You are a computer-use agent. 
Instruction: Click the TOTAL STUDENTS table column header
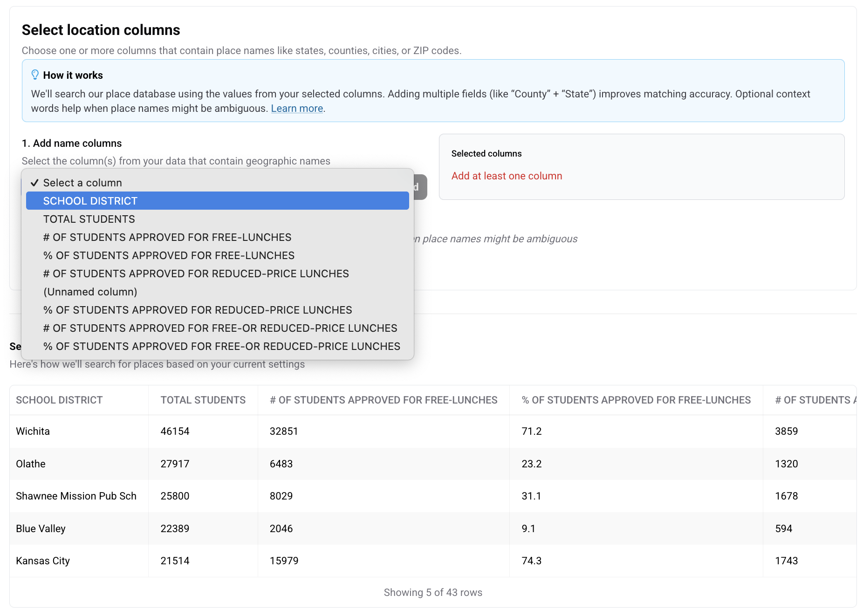click(x=203, y=400)
